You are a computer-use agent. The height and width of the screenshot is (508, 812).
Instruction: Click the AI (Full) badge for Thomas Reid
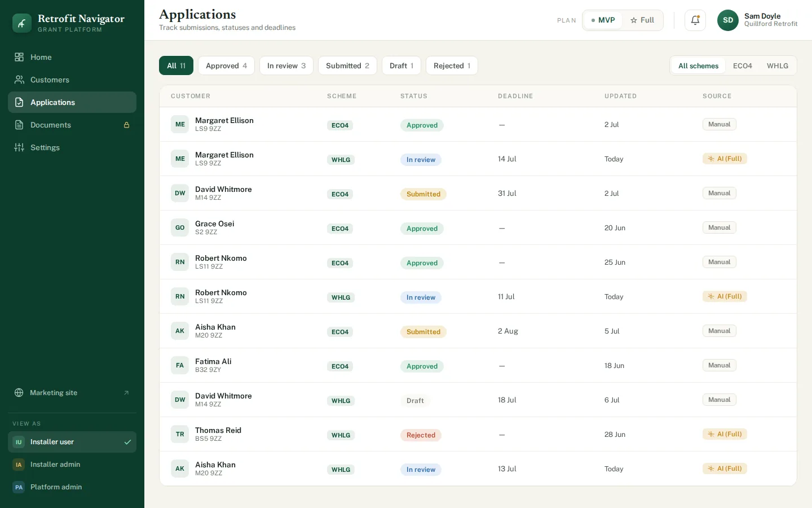725,434
